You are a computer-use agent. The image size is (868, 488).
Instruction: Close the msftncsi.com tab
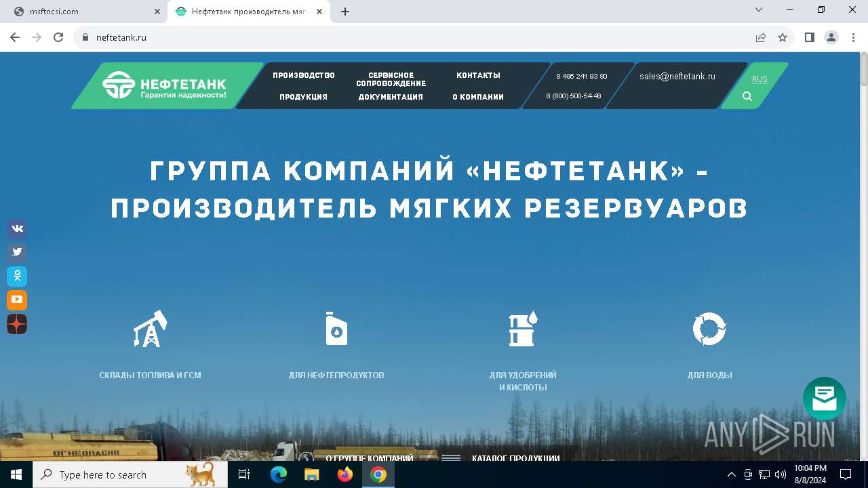(157, 12)
